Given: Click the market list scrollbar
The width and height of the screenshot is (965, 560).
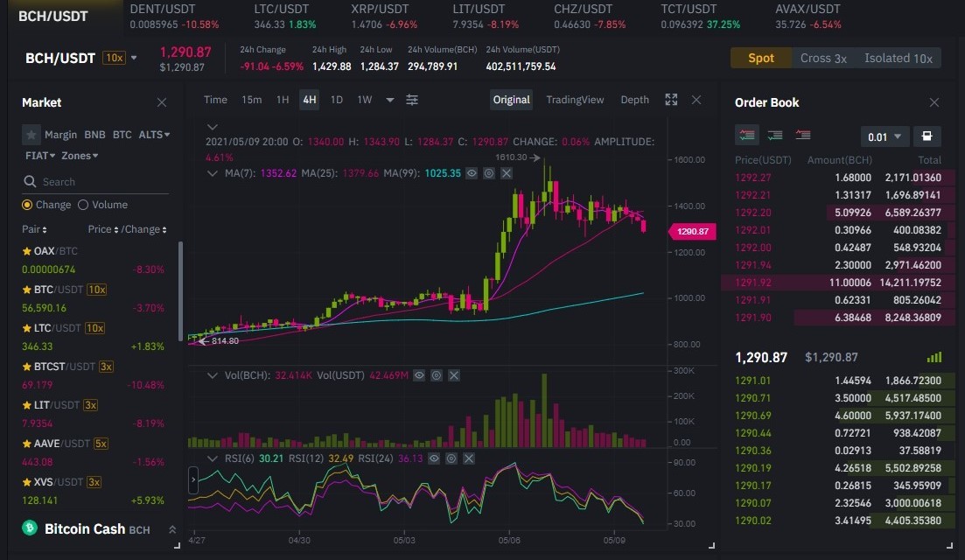Looking at the screenshot, I should 180,290.
